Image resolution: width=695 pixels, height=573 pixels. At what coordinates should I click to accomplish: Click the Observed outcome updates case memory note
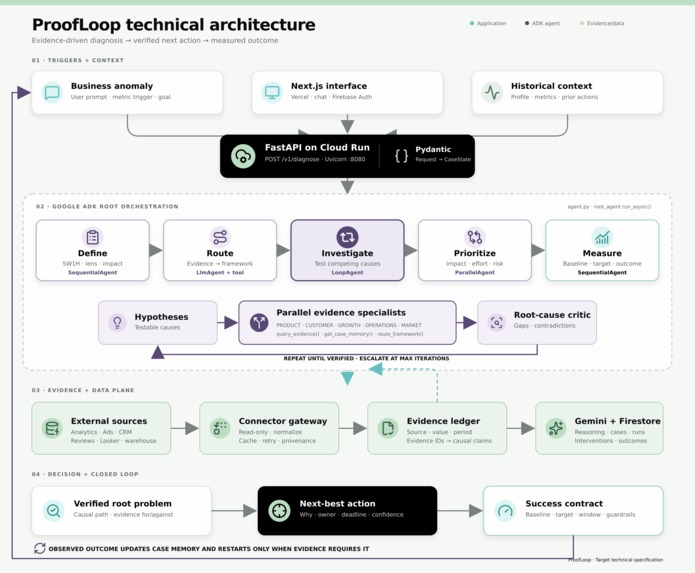coord(208,549)
